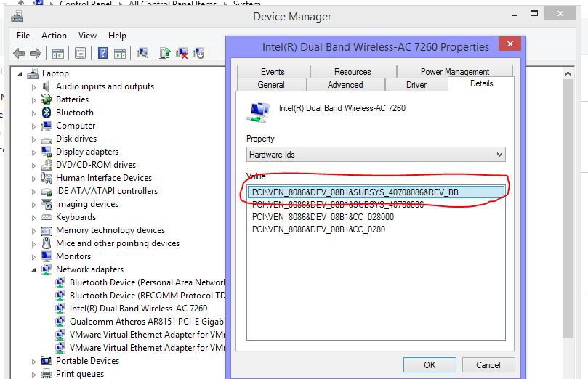
Task: Select value PCI\VEN_8086&DEV_08B1&CC_0280
Action: click(x=318, y=229)
